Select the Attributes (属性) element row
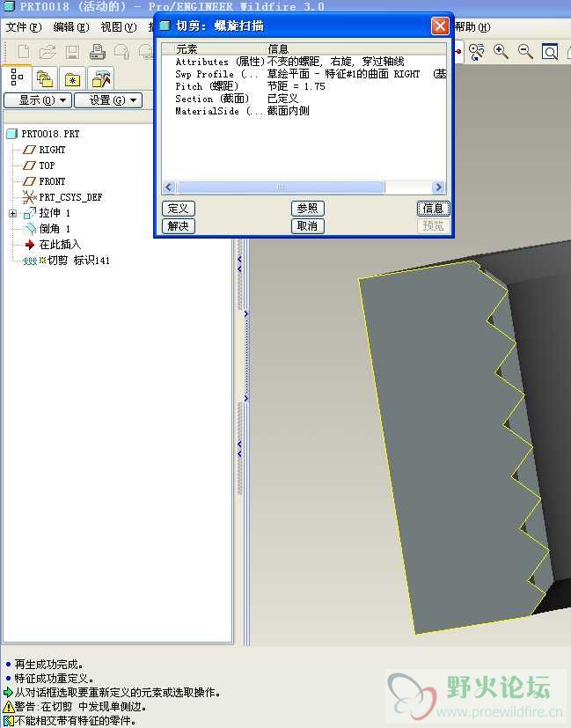Viewport: 571px width, 728px height. pyautogui.click(x=304, y=62)
